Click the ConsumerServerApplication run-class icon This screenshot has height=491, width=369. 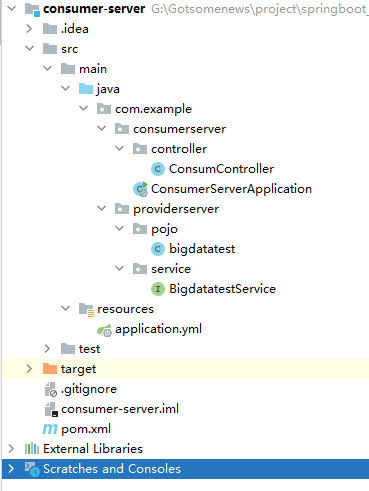click(x=140, y=189)
